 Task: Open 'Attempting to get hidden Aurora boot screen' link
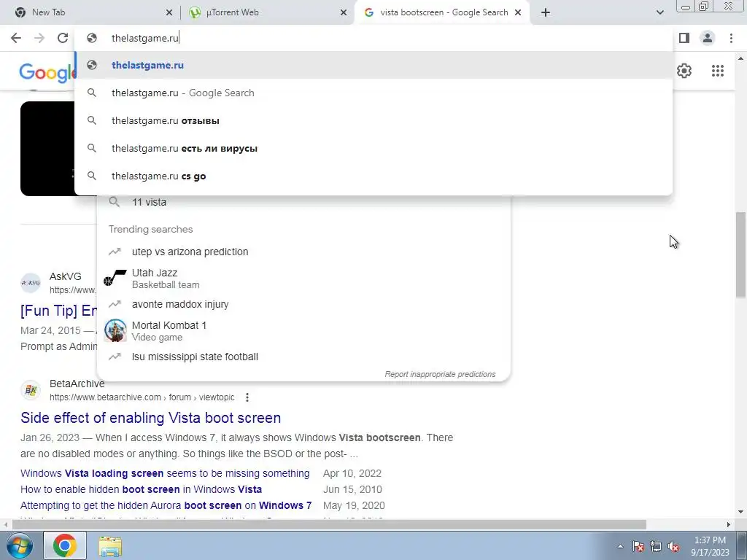pyautogui.click(x=166, y=505)
